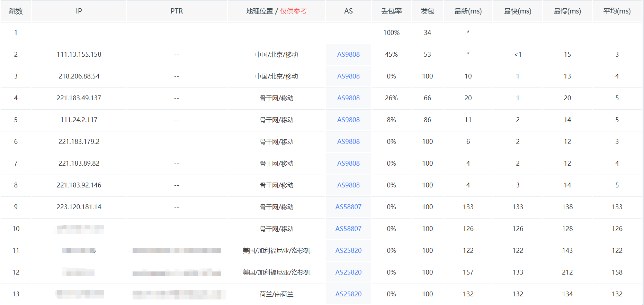Click the 丢包率 column header
Viewport: 644px width, 305px height.
click(x=392, y=11)
